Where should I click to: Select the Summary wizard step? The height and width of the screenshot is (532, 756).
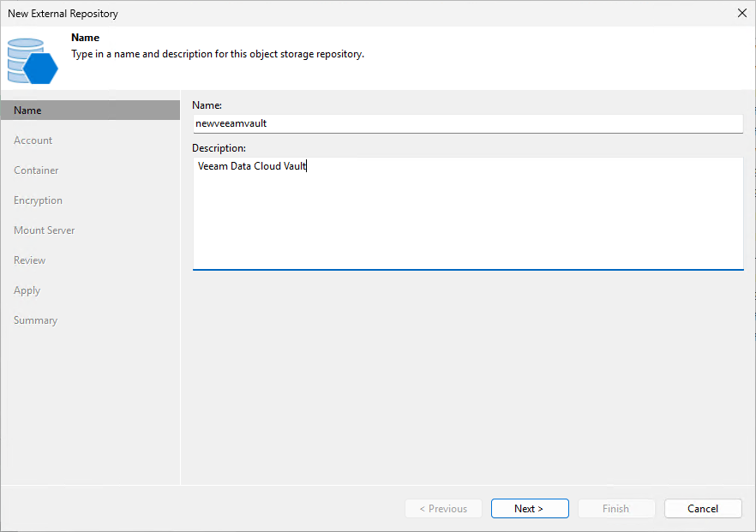coord(36,320)
